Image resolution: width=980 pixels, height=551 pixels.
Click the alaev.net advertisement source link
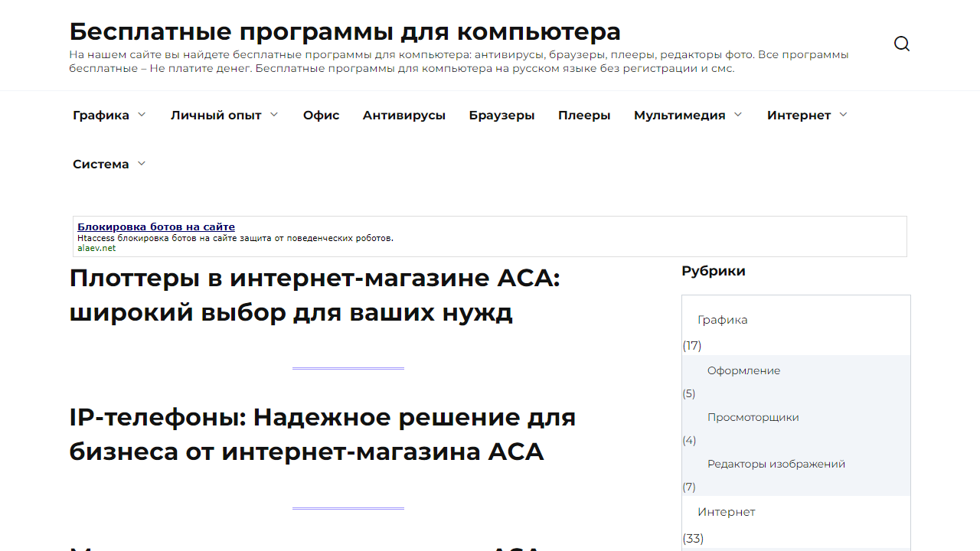tap(95, 248)
